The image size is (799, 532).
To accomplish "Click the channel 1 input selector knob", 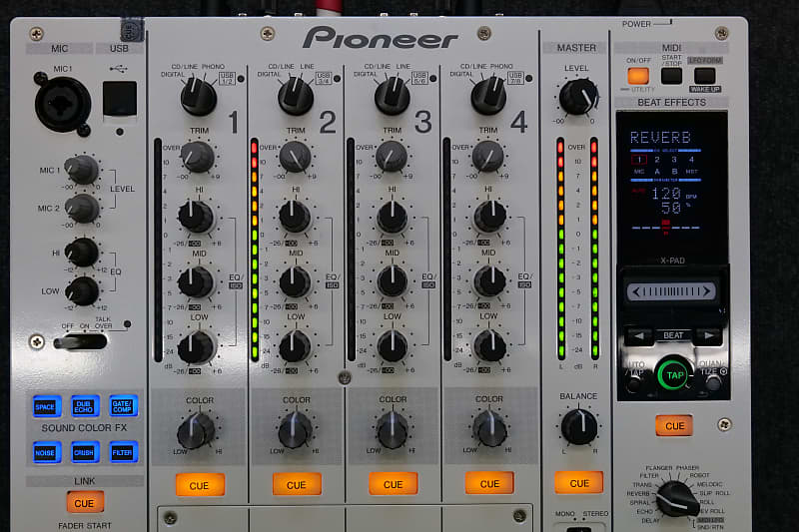I will point(199,96).
